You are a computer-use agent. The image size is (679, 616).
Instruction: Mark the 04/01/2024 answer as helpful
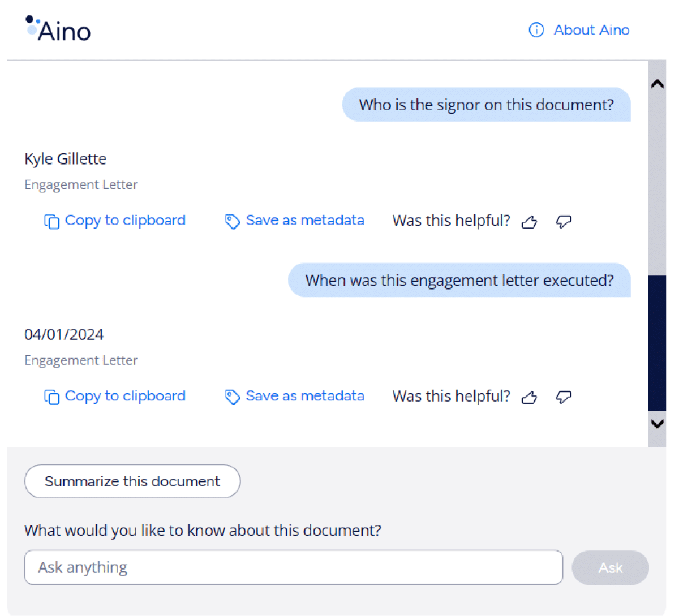click(529, 398)
